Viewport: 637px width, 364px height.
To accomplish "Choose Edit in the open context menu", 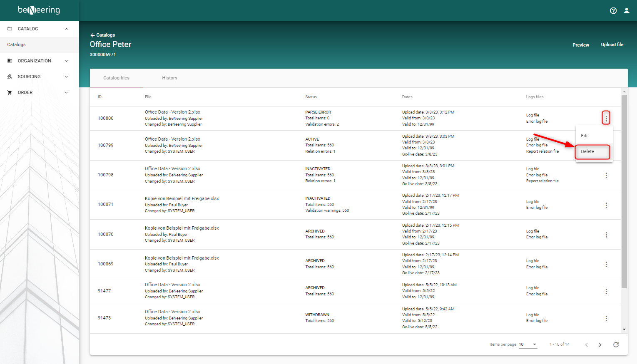I will (585, 136).
